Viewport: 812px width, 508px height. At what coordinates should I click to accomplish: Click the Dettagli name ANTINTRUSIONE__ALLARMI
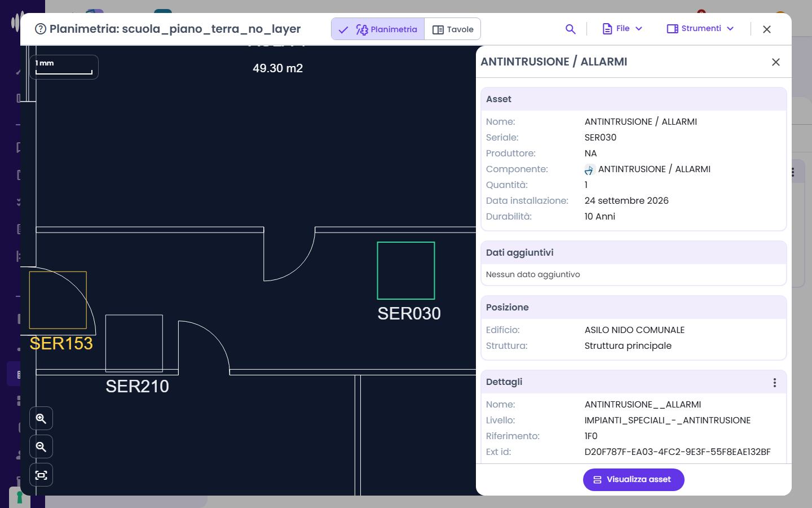pos(643,405)
